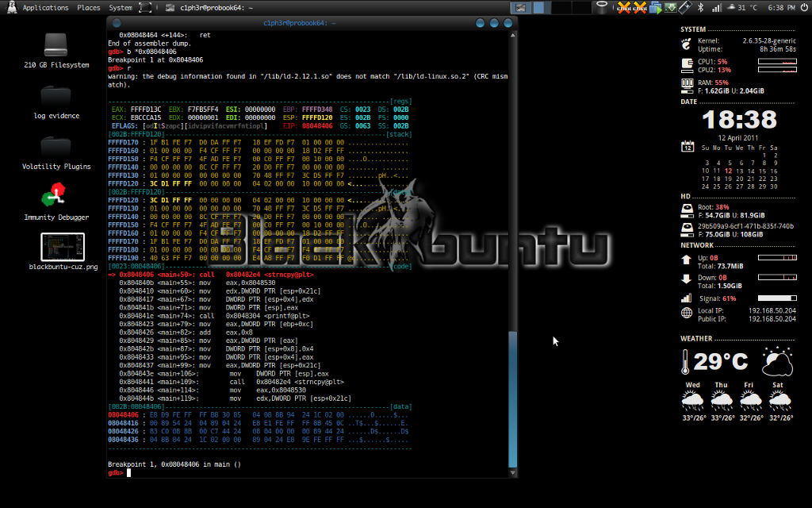Click the EIP value 08048406 in registers
The image size is (812, 508).
(x=317, y=126)
